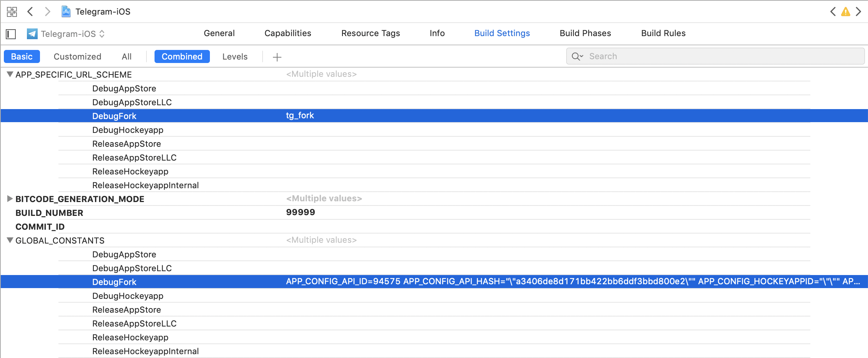Focus the build settings Search field
Screen dimensions: 868x358
pos(715,56)
